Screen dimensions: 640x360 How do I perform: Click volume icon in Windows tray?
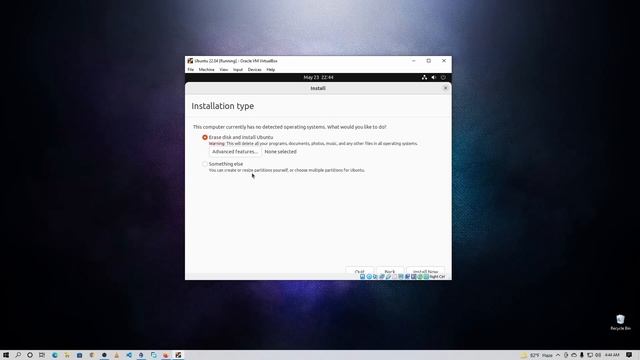click(x=598, y=355)
